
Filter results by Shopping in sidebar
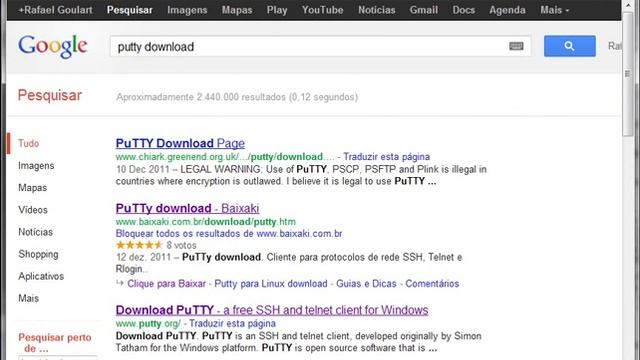click(38, 254)
